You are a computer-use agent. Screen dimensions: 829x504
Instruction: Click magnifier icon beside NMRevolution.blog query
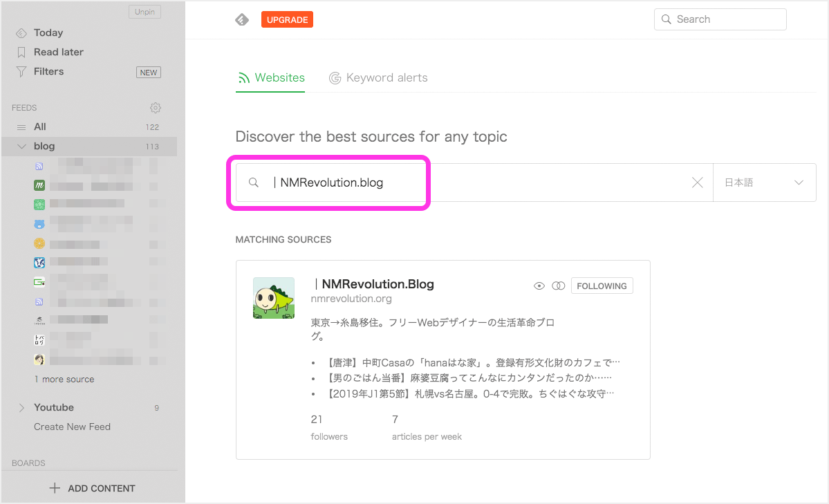pyautogui.click(x=254, y=183)
